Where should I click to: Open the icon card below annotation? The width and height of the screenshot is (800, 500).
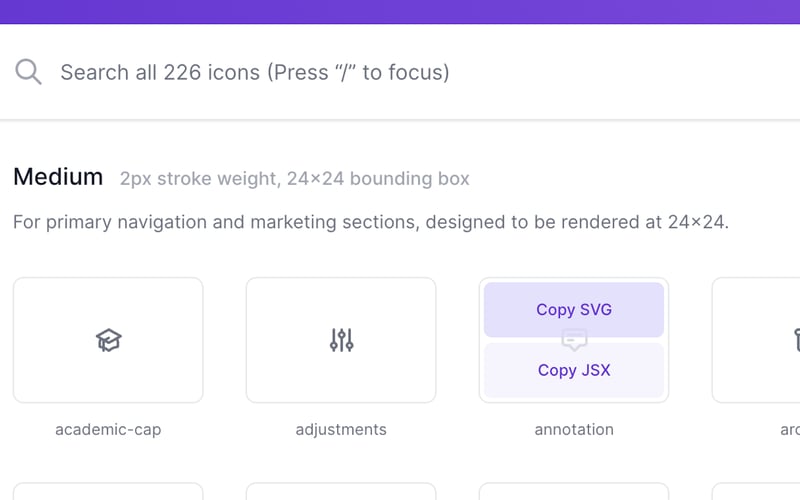[x=574, y=491]
